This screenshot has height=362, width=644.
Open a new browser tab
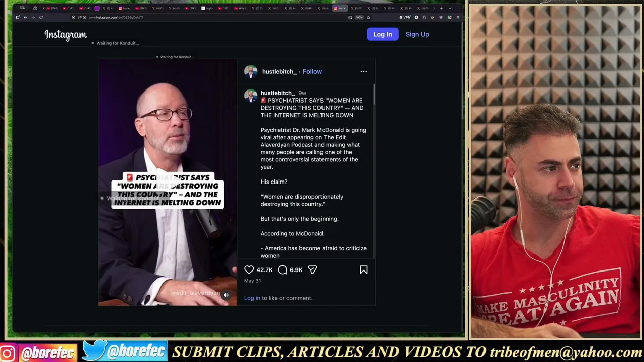(x=441, y=8)
